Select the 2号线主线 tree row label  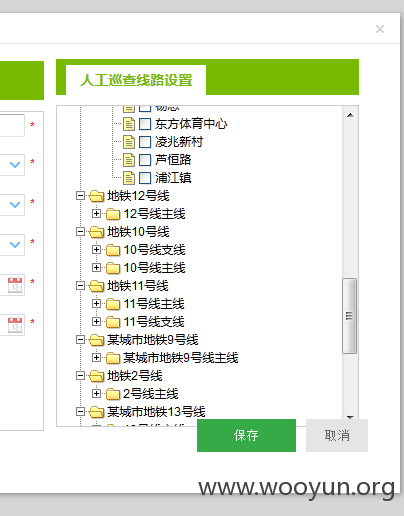tap(151, 394)
